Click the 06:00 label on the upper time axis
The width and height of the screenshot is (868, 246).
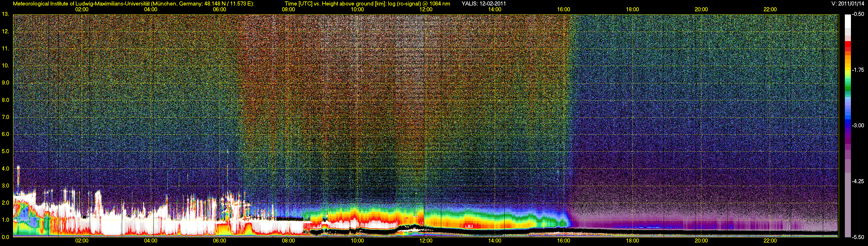(x=219, y=10)
